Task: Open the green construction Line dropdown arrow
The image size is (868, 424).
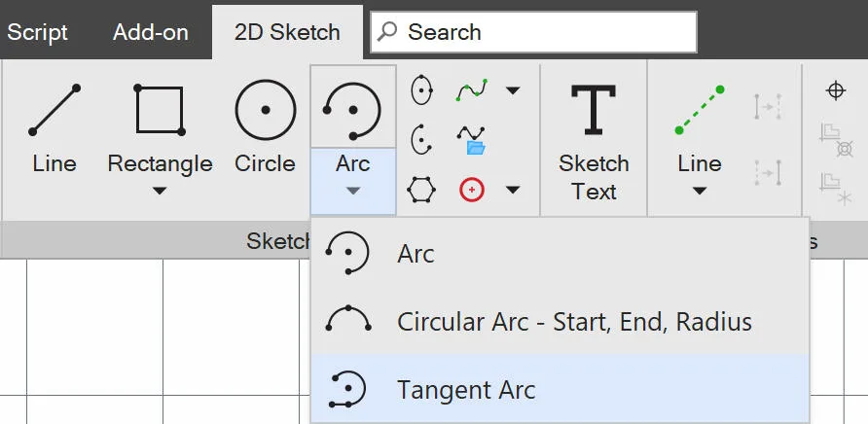Action: click(x=700, y=191)
